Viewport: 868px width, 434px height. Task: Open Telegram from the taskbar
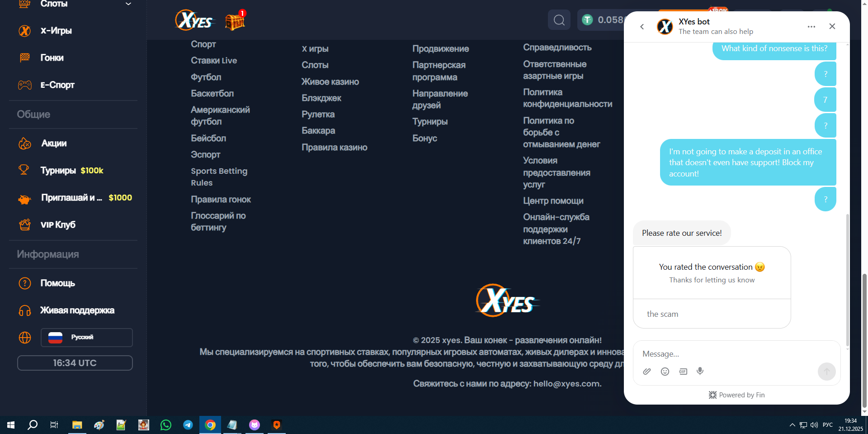[x=188, y=425]
